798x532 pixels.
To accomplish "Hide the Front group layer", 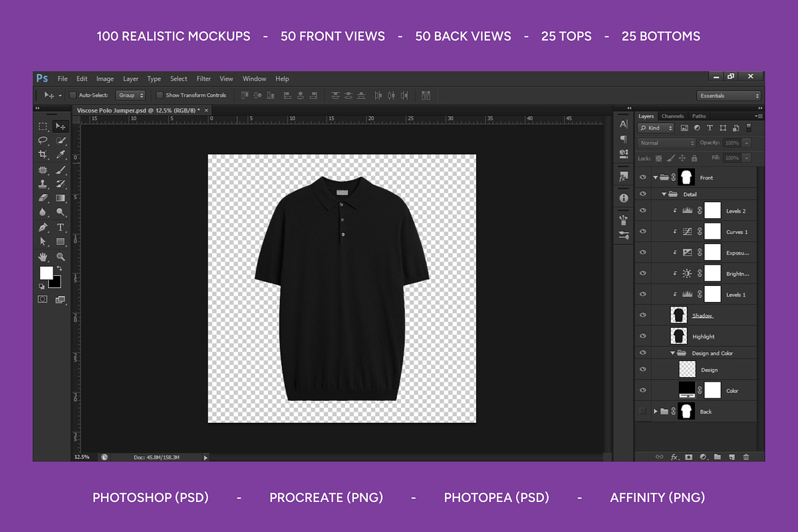I will click(642, 178).
